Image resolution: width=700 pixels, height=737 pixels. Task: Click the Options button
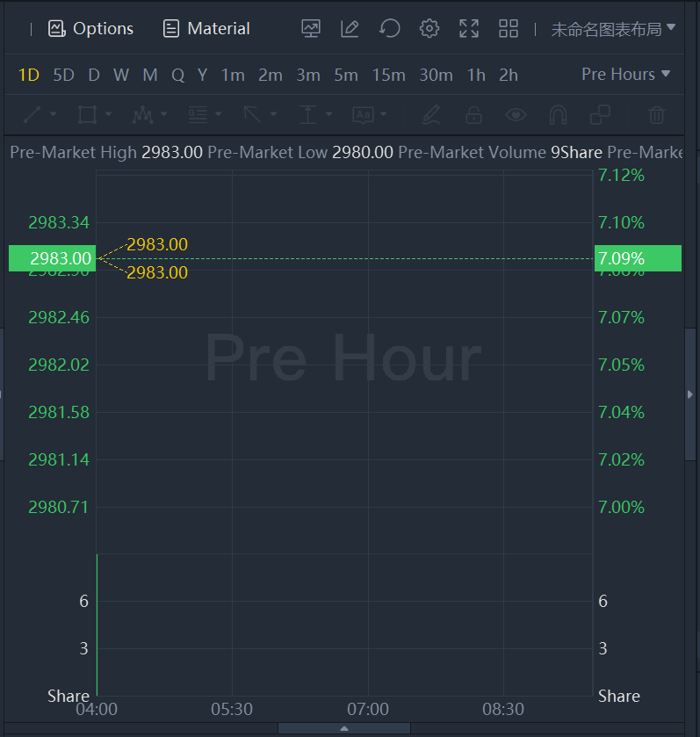click(x=91, y=28)
